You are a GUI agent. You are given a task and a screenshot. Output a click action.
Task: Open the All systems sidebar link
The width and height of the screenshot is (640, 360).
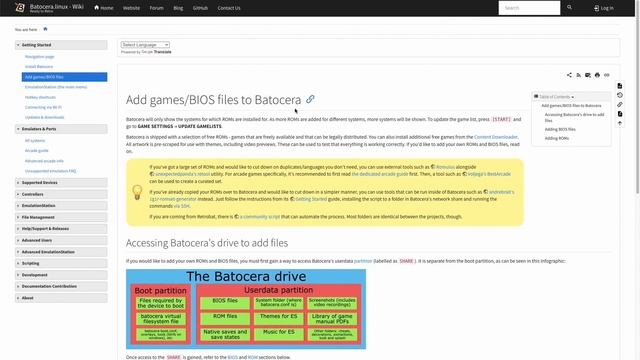35,140
